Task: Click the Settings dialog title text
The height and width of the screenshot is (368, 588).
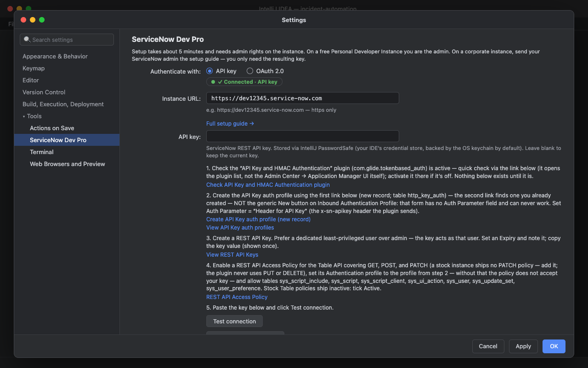Action: point(294,20)
